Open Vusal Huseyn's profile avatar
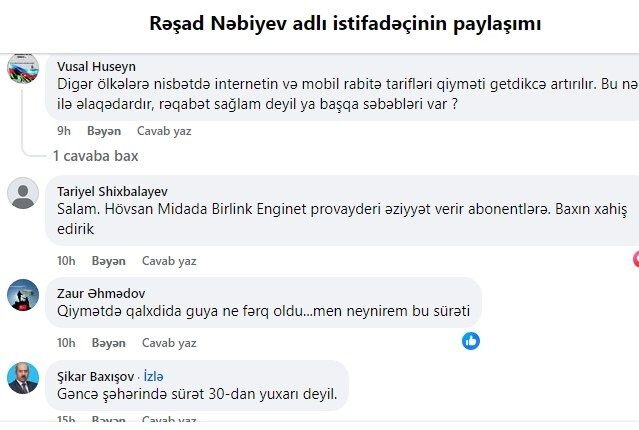The height and width of the screenshot is (430, 639). coord(23,68)
